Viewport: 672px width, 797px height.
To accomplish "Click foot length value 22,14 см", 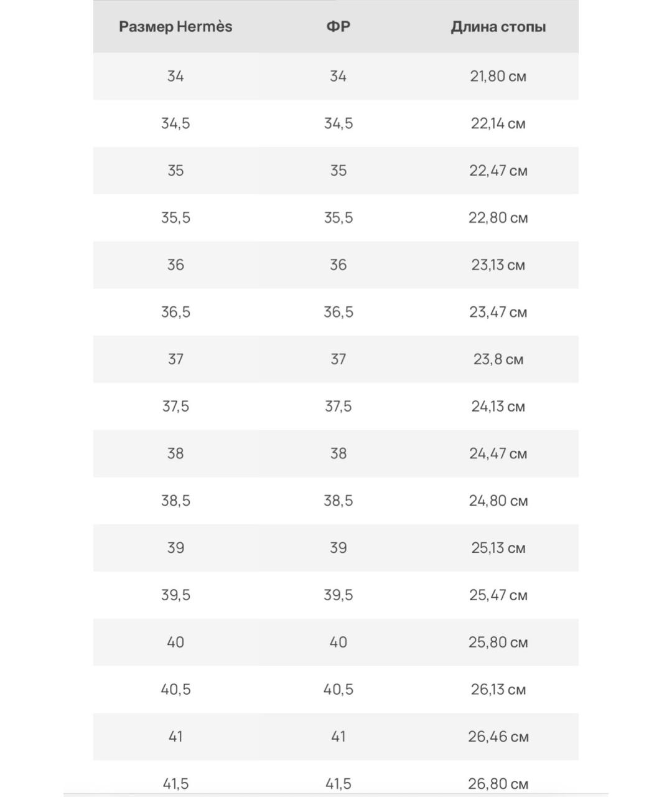I will click(498, 124).
